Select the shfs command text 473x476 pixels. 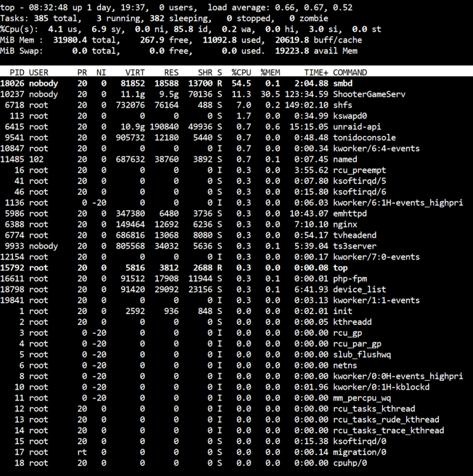(x=342, y=105)
